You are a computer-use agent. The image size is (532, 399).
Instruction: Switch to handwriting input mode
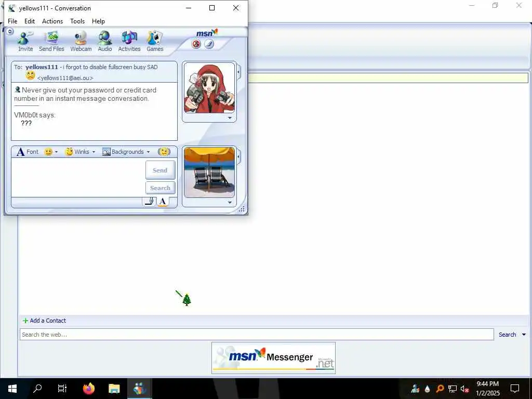tap(149, 202)
